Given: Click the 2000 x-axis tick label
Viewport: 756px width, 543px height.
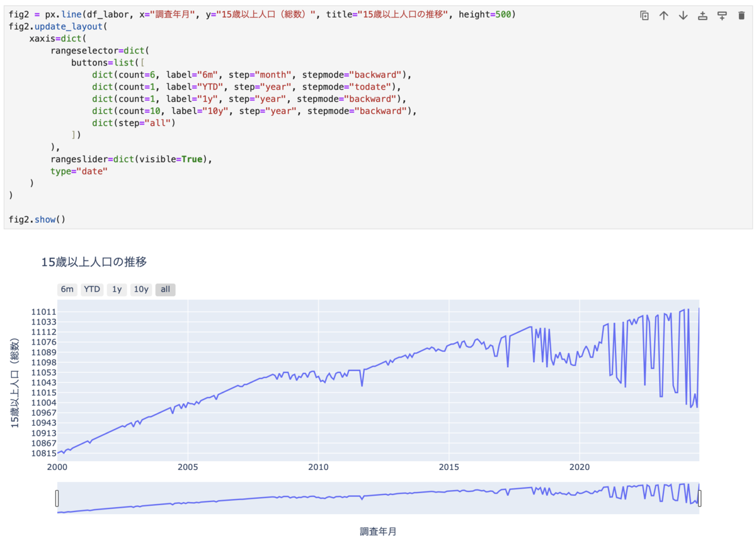Looking at the screenshot, I should point(57,467).
